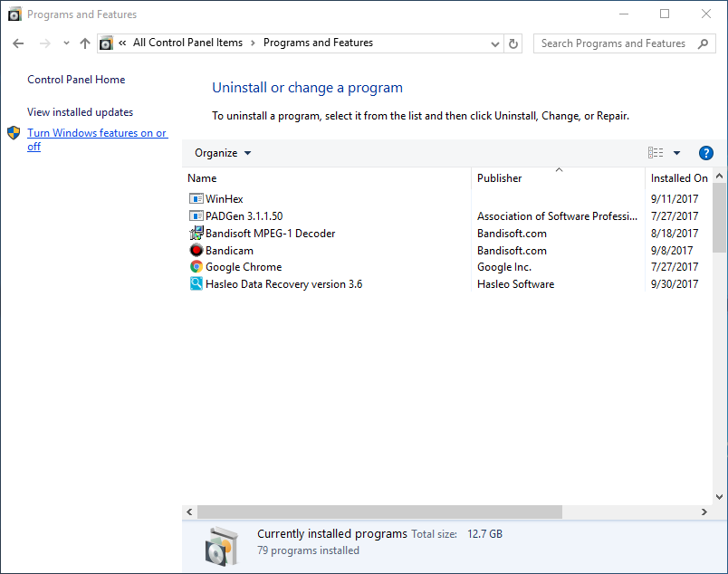Click the change view icon

[x=656, y=153]
